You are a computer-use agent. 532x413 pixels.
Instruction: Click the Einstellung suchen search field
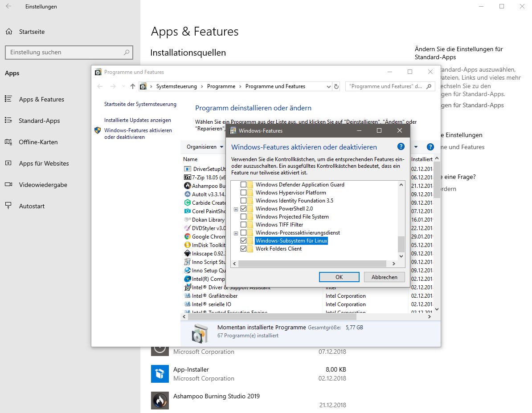pyautogui.click(x=65, y=52)
